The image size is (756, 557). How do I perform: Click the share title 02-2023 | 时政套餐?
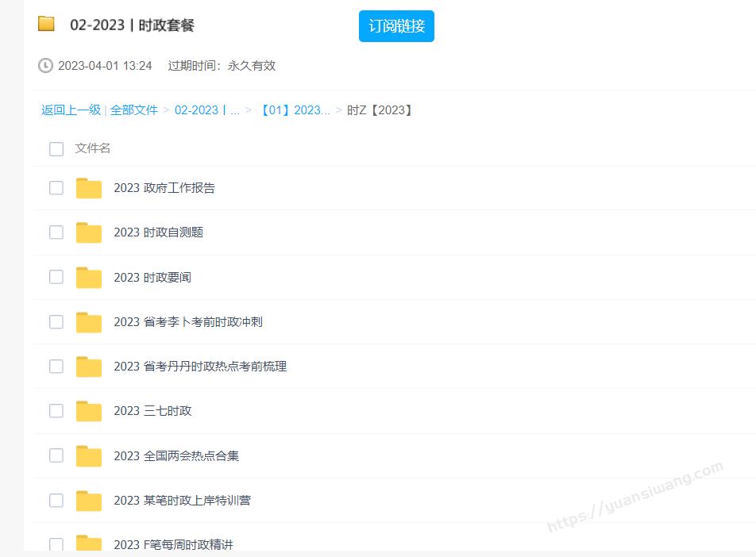(x=132, y=25)
